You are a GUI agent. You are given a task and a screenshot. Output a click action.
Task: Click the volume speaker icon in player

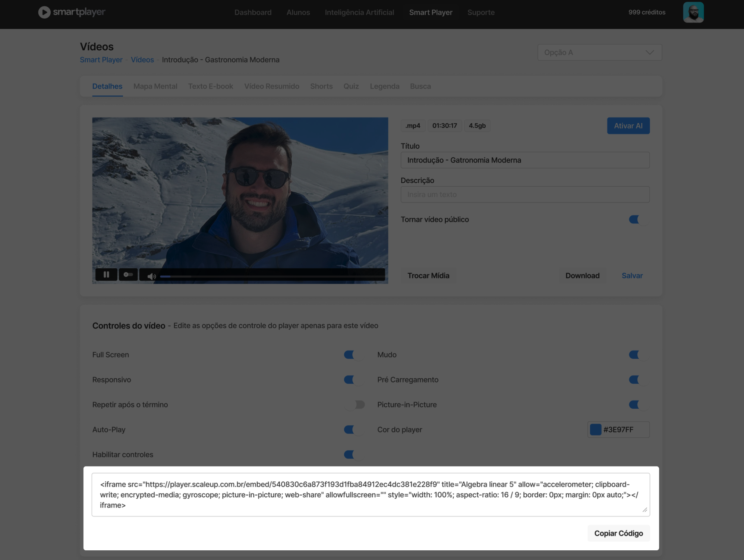pyautogui.click(x=151, y=276)
